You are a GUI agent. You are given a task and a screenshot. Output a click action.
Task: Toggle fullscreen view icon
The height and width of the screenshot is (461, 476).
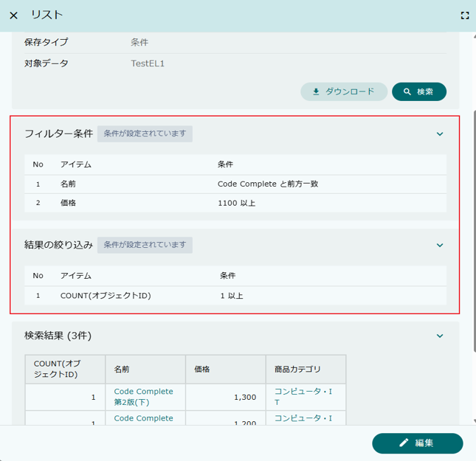point(465,15)
